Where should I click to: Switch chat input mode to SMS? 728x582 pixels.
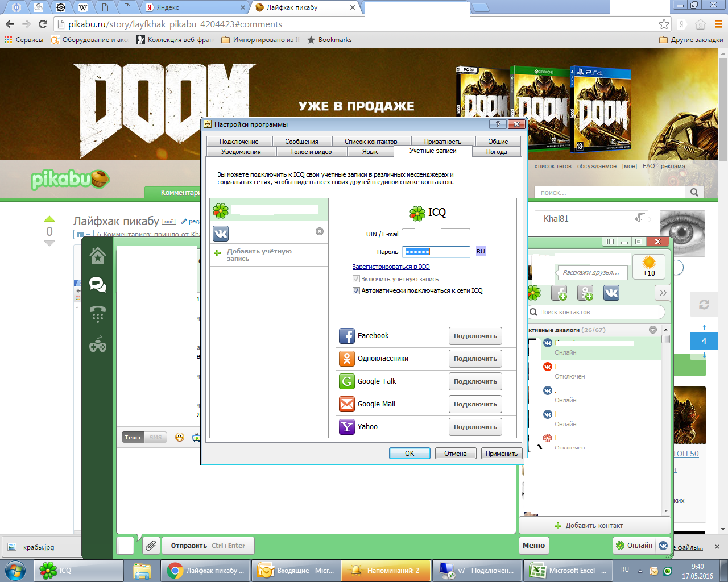156,437
